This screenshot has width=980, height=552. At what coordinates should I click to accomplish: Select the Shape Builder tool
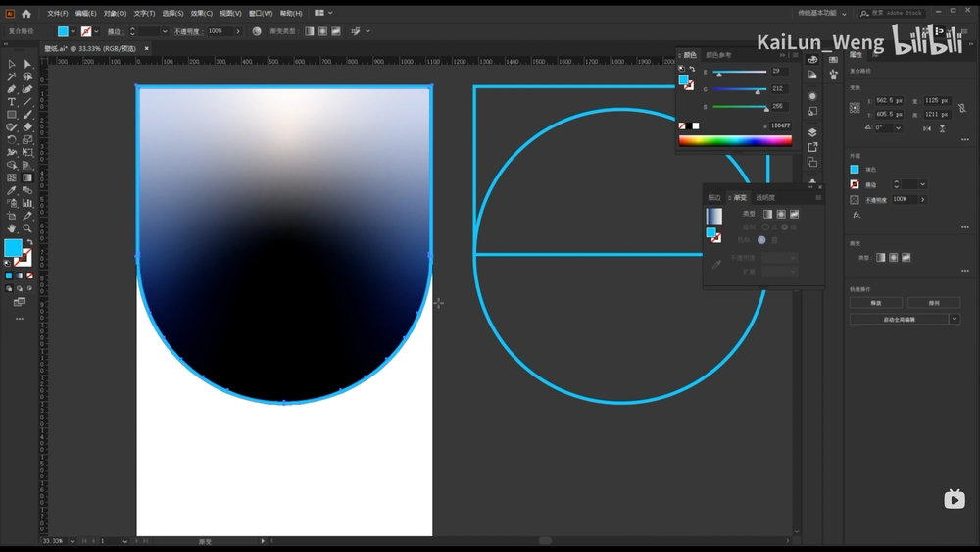pos(11,165)
